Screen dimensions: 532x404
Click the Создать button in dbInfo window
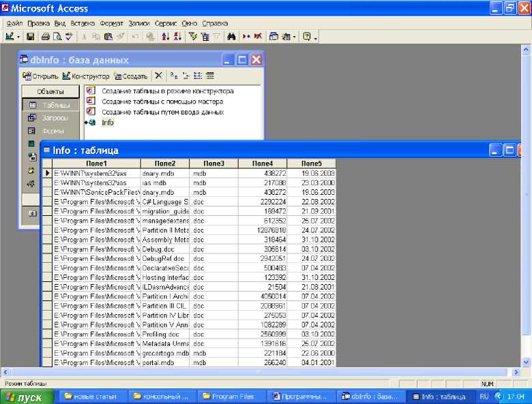(131, 76)
